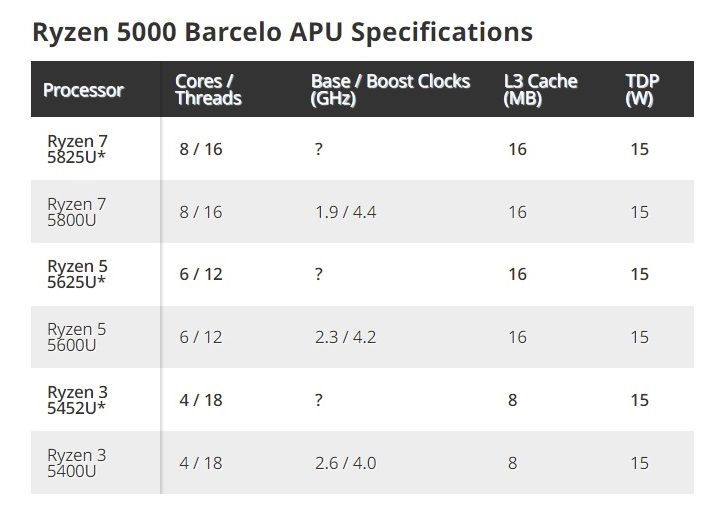Click the Processor column header
Screen dimensions: 722x523
[83, 90]
